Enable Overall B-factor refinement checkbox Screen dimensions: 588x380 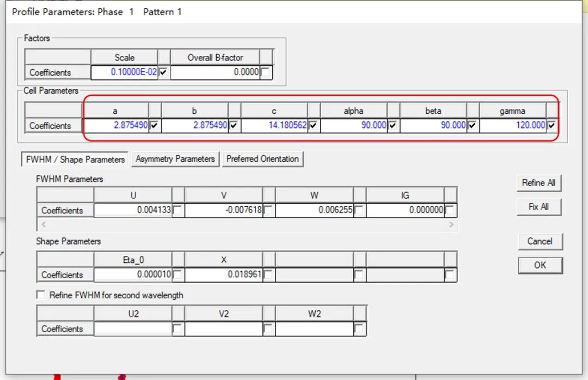pos(265,72)
